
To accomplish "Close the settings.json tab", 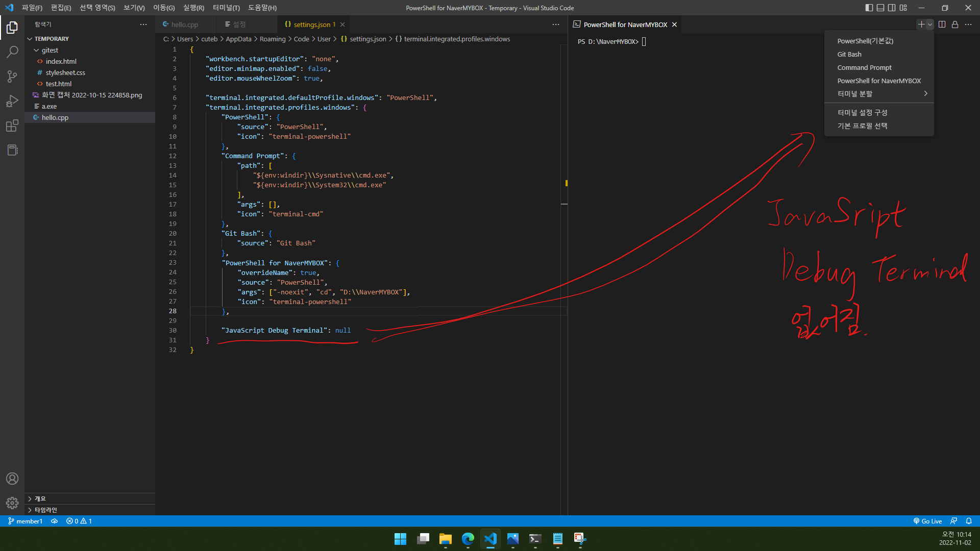I will pos(342,24).
